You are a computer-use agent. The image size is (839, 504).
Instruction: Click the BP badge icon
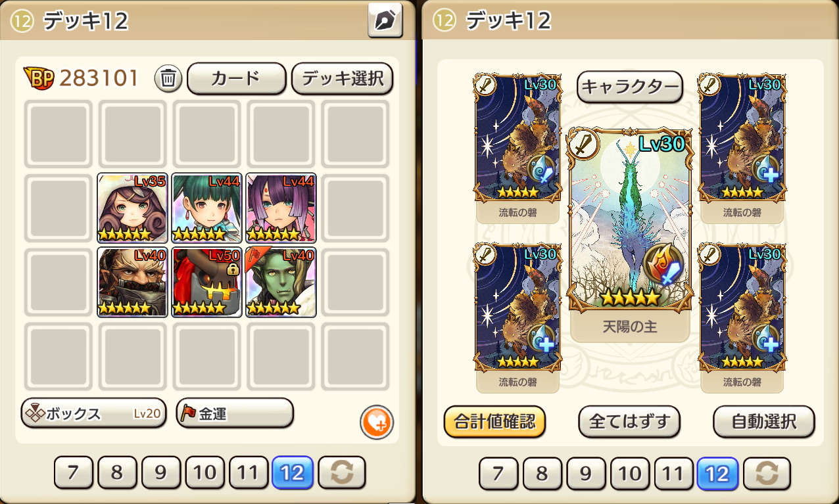click(39, 78)
